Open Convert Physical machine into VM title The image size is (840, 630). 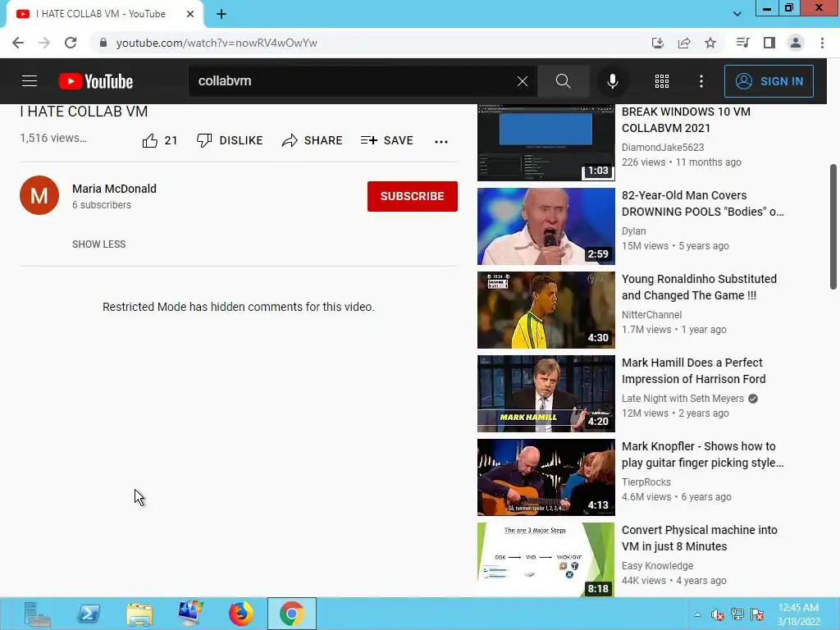click(x=699, y=538)
